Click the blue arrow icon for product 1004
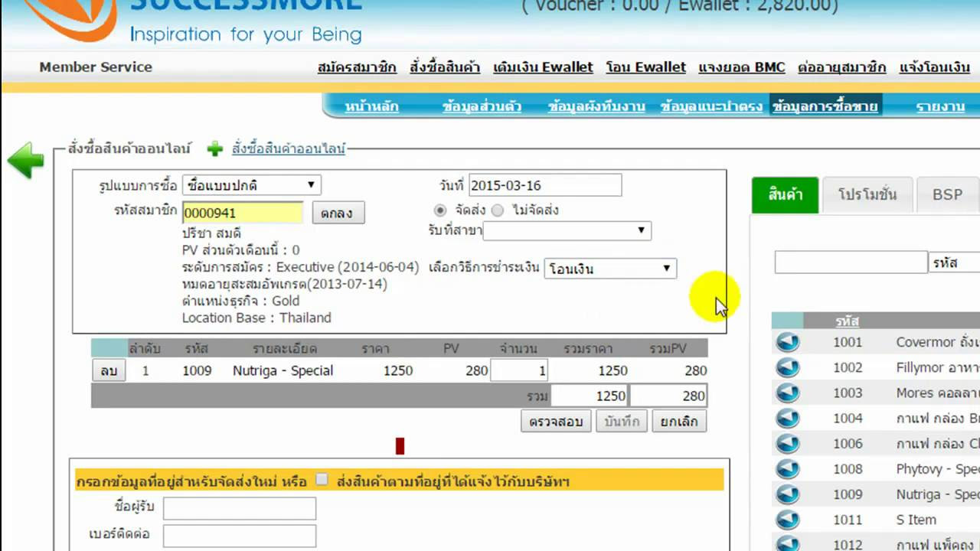Viewport: 980px width, 551px height. pyautogui.click(x=788, y=418)
